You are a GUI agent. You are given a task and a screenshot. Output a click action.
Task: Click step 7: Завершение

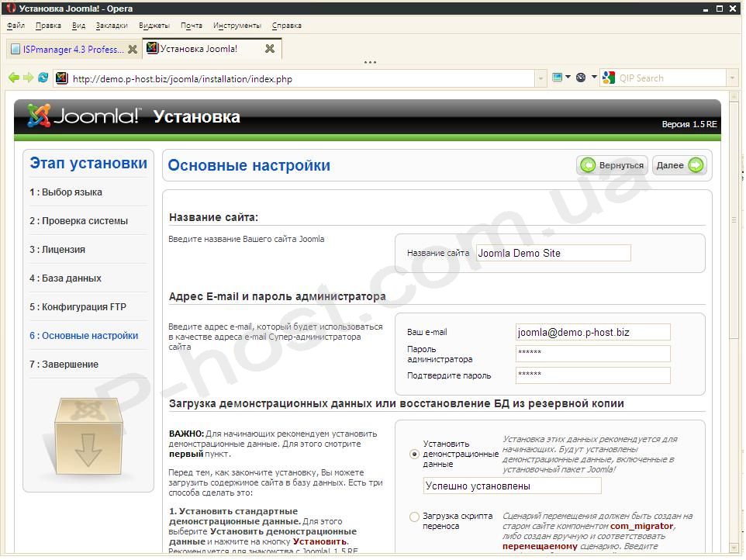click(64, 365)
